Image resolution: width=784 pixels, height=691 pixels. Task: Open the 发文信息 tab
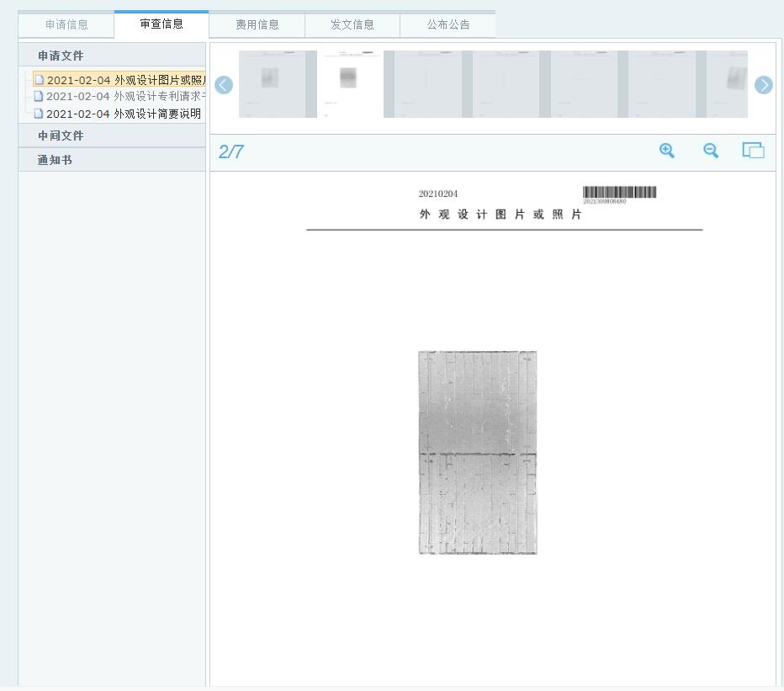(x=352, y=24)
